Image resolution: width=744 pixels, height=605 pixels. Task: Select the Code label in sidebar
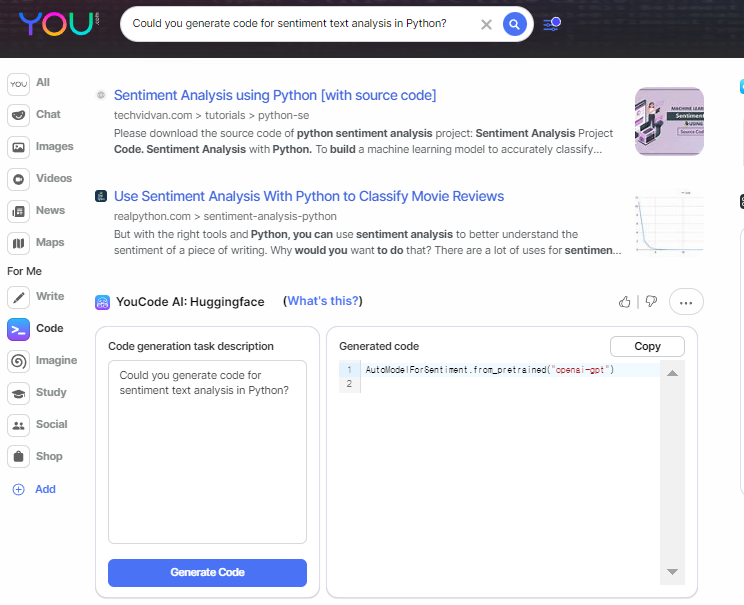(x=50, y=328)
